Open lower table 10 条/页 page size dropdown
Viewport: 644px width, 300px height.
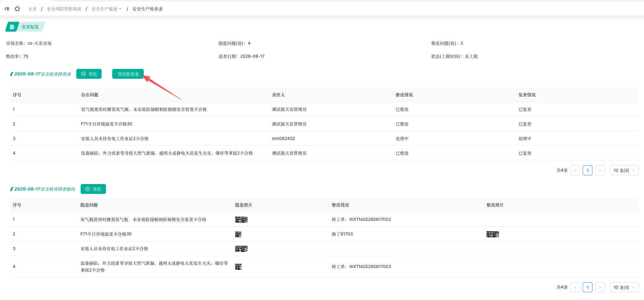(x=624, y=287)
